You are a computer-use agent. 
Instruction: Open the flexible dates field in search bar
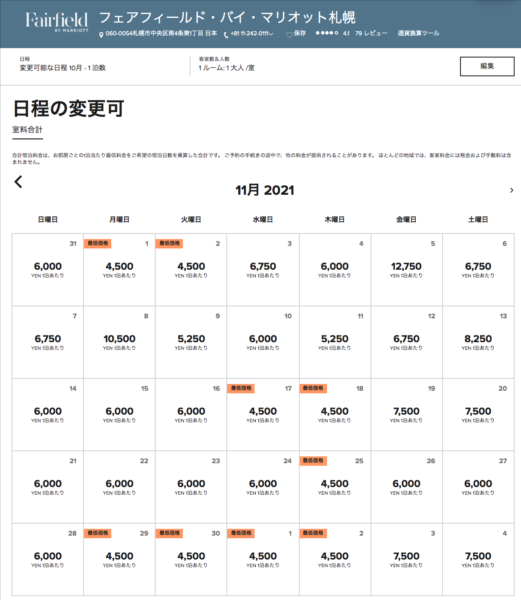tap(63, 64)
